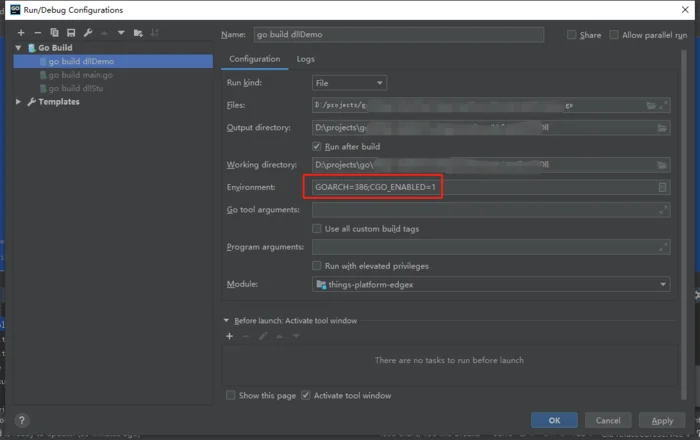
Task: Click the Cancel button
Action: pos(608,420)
